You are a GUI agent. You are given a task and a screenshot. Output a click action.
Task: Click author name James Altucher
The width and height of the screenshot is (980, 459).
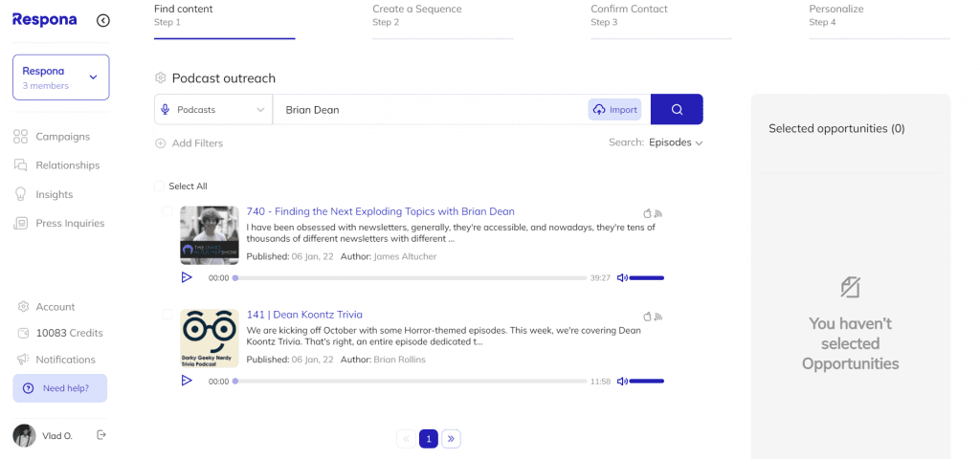pyautogui.click(x=405, y=256)
